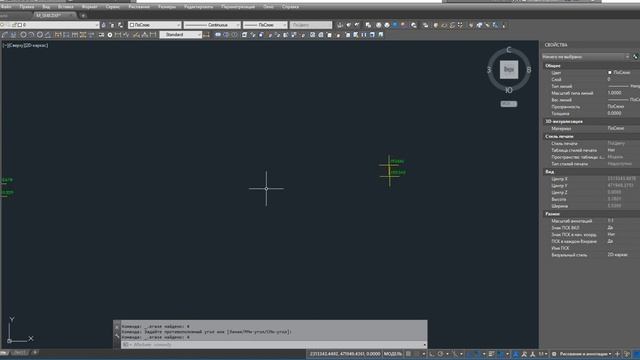Click the blue sphere icon in top toolbar
The height and width of the screenshot is (360, 640).
click(395, 25)
